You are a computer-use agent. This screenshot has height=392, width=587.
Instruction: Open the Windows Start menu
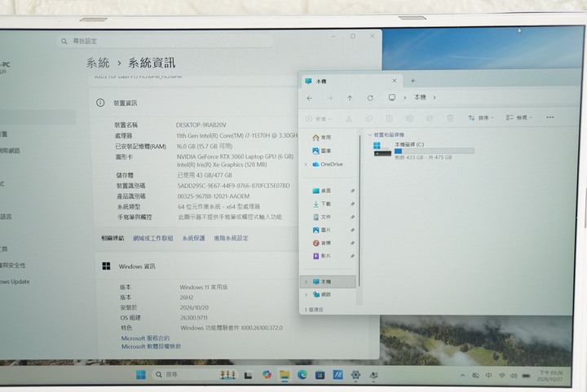click(x=141, y=375)
